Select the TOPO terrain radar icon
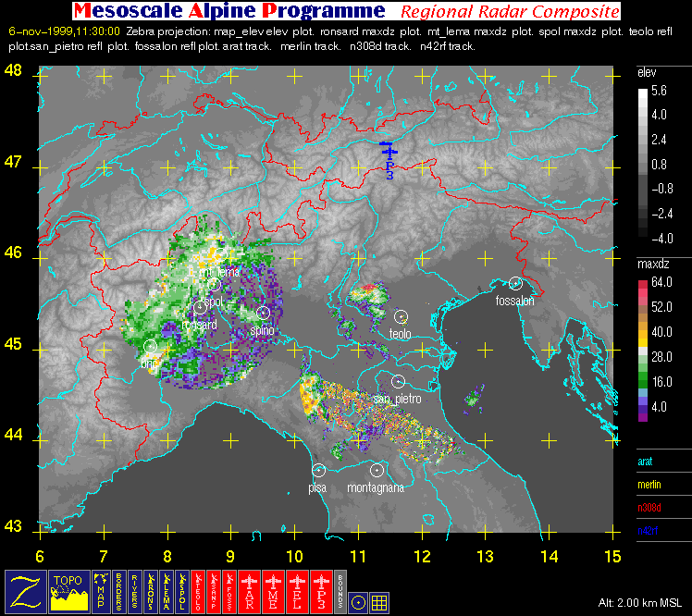This screenshot has width=692, height=616. [x=68, y=592]
